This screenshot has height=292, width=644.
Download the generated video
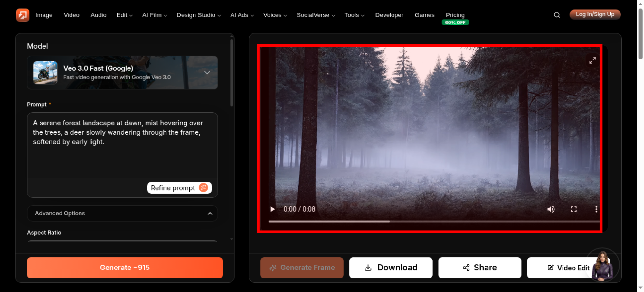click(391, 268)
